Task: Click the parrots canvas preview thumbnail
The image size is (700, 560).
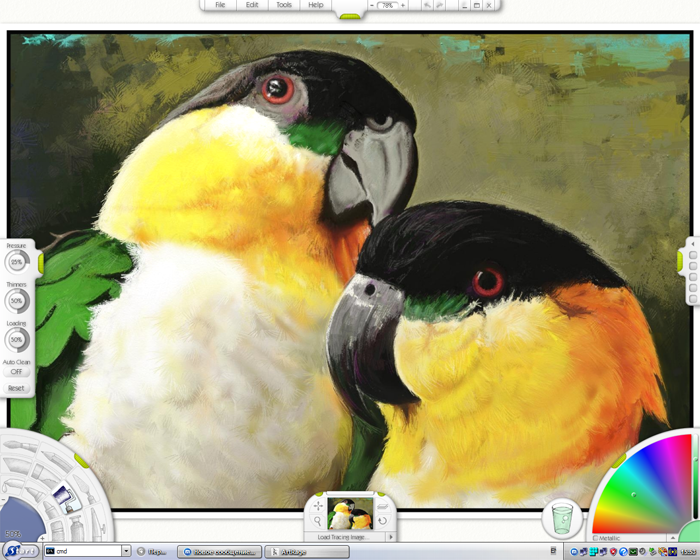Action: pos(350,514)
